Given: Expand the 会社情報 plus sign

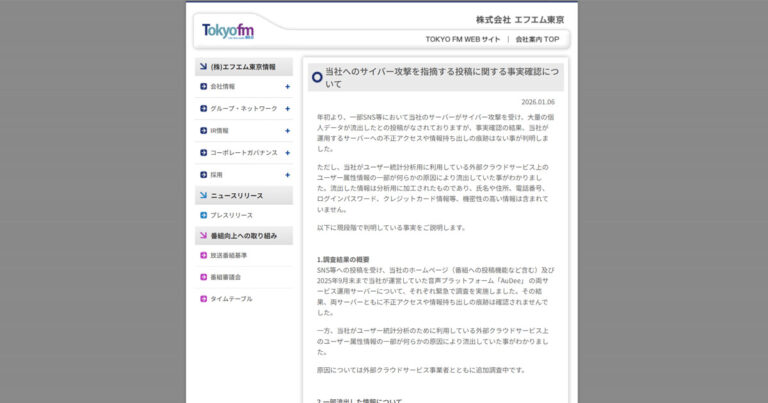Looking at the screenshot, I should point(287,87).
